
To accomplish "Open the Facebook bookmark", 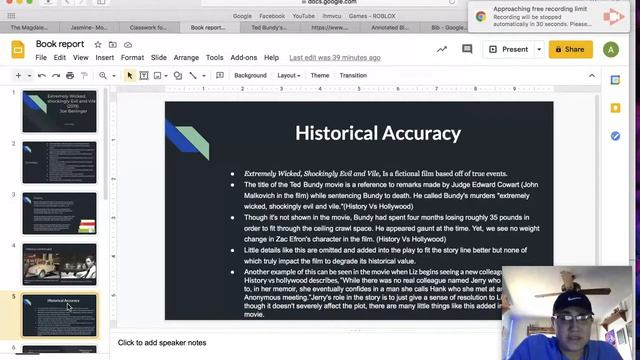I will pyautogui.click(x=272, y=16).
